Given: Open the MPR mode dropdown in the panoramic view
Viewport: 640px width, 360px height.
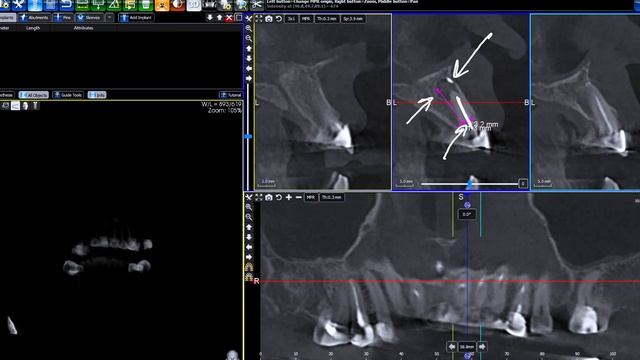Looking at the screenshot, I should coord(311,197).
